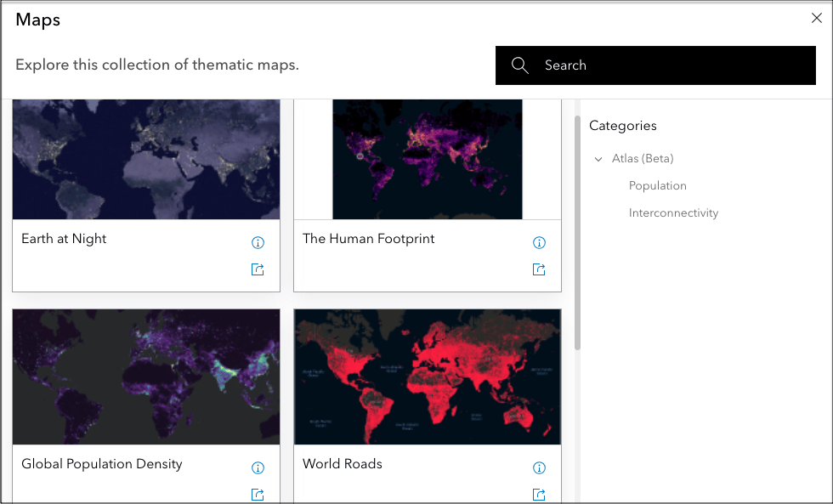
Task: Show info for World Roads map
Action: [x=539, y=468]
